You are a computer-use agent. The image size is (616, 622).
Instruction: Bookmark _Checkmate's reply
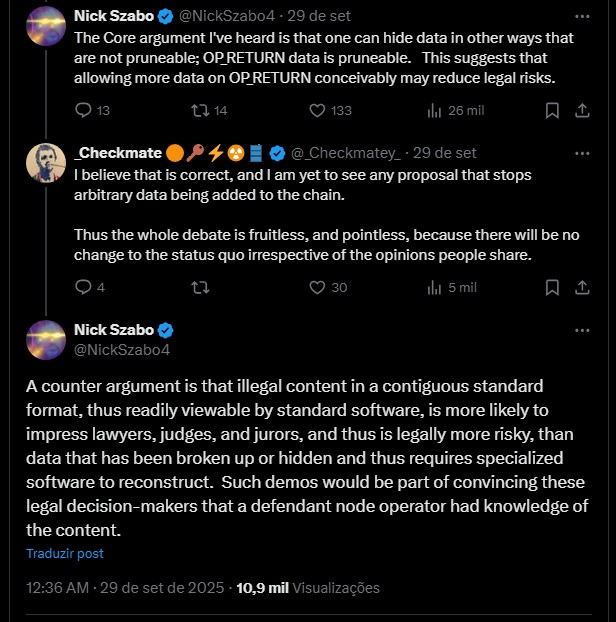[x=551, y=287]
